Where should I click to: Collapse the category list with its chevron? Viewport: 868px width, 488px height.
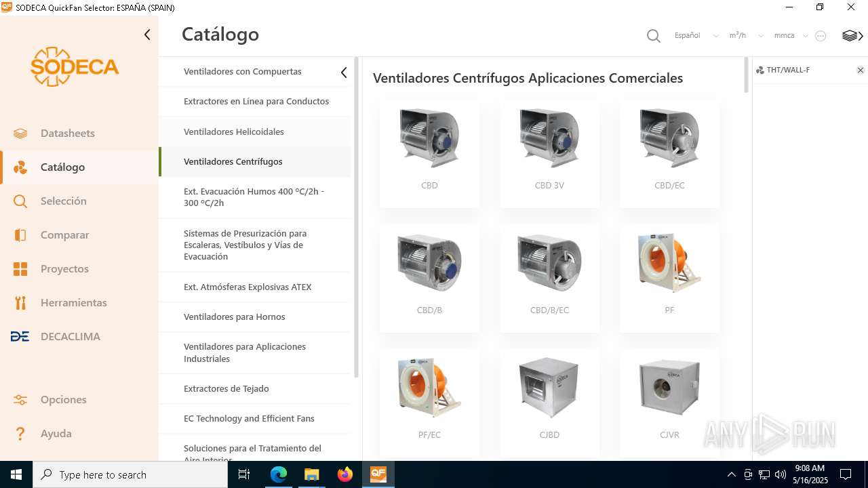coord(344,73)
